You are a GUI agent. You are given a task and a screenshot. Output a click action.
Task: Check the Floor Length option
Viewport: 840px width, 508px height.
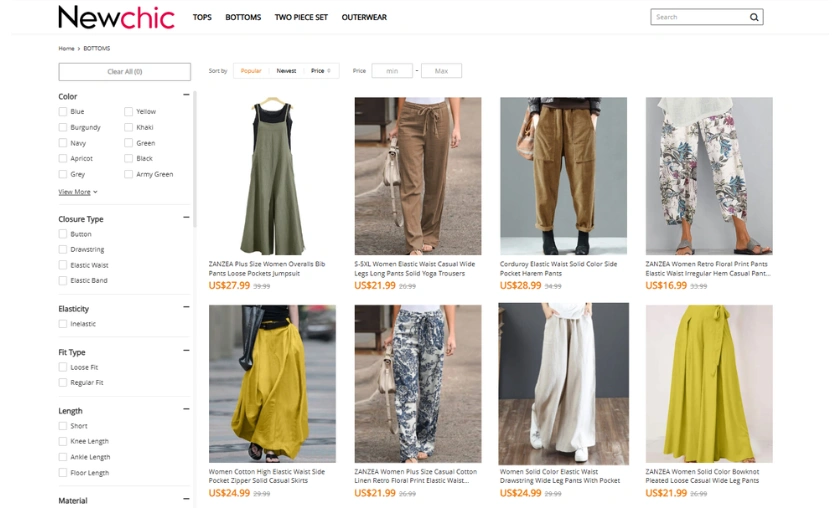click(63, 473)
